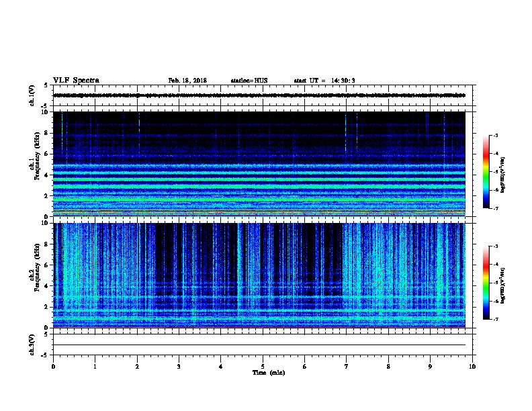Click the "-6" label on ch.1 color bar
This screenshot has height=411, width=532.
[495, 190]
